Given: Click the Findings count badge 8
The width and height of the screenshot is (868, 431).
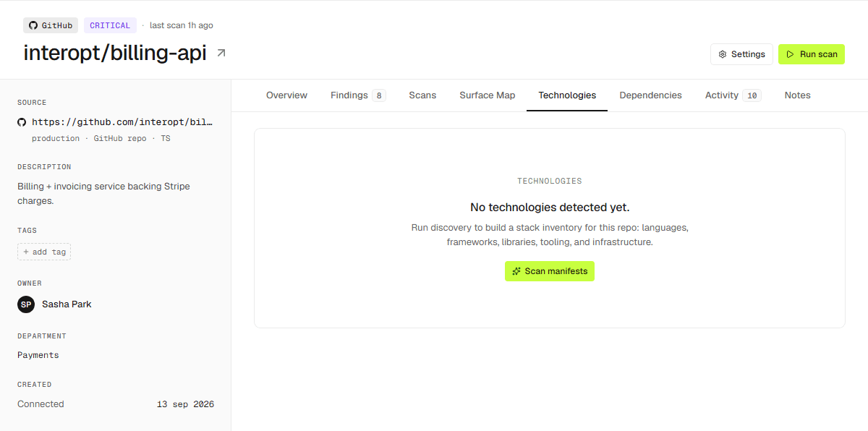Looking at the screenshot, I should (x=379, y=95).
